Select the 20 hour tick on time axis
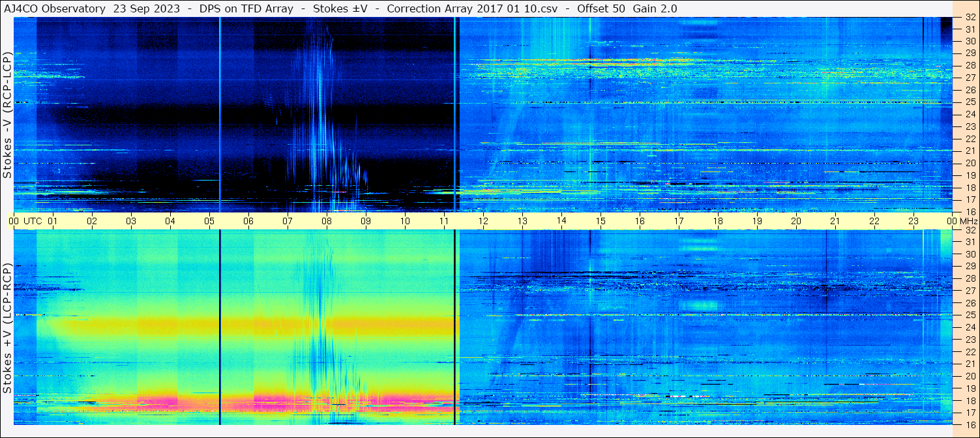980x438 pixels. click(796, 221)
